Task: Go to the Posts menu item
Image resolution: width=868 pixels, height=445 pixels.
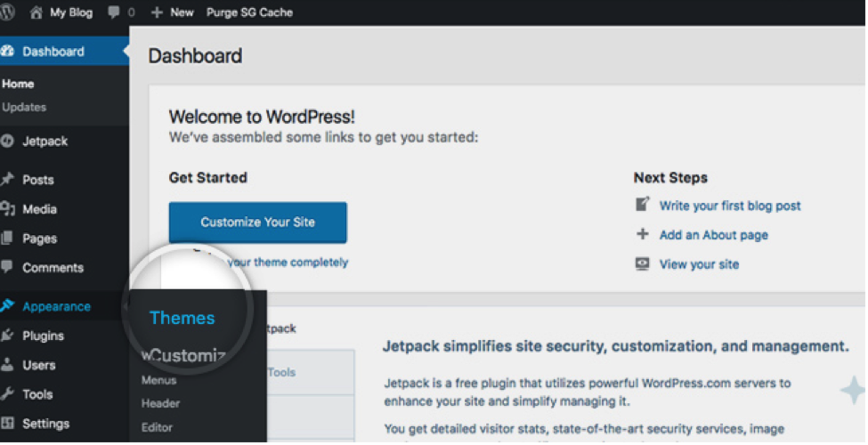Action: 38,180
